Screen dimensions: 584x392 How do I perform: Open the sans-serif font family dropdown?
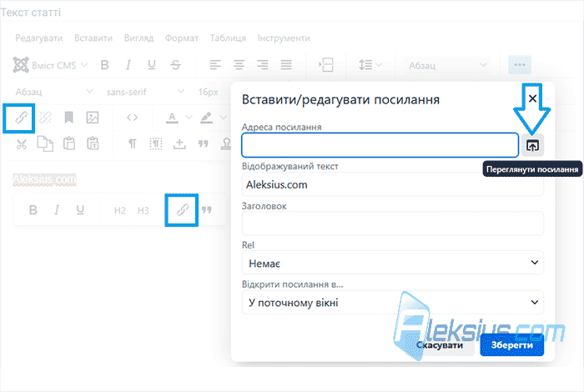[144, 92]
